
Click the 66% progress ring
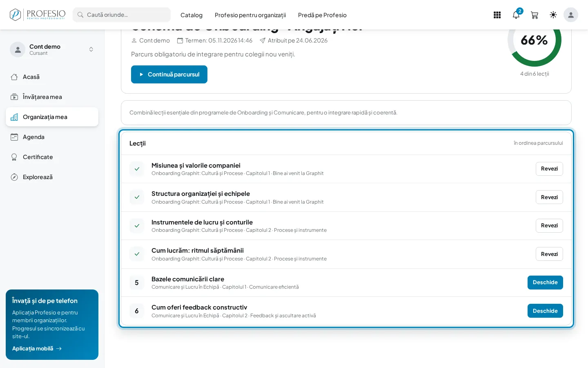[x=535, y=40]
